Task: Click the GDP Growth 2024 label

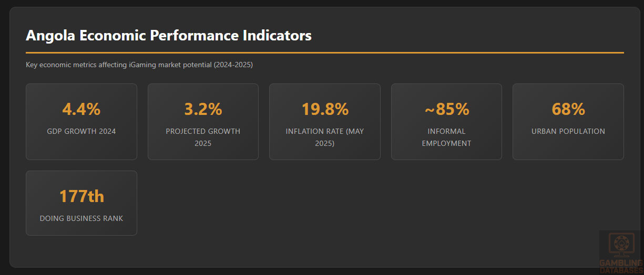Action: 81,131
